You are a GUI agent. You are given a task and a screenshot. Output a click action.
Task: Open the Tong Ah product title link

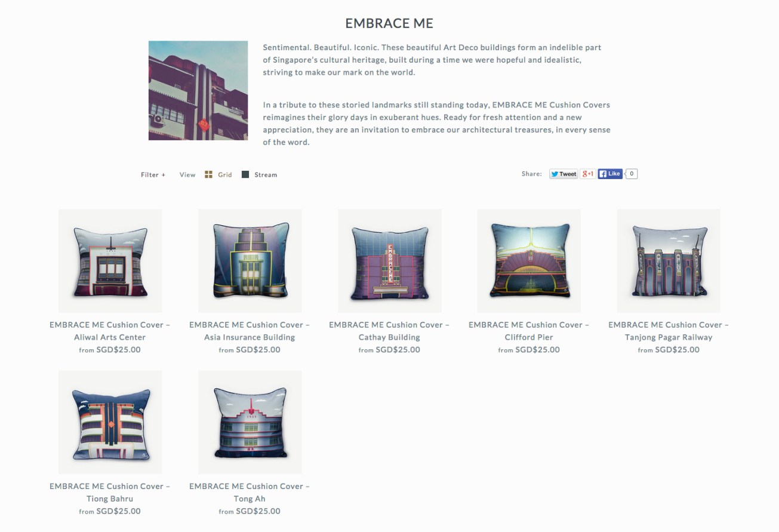point(250,492)
